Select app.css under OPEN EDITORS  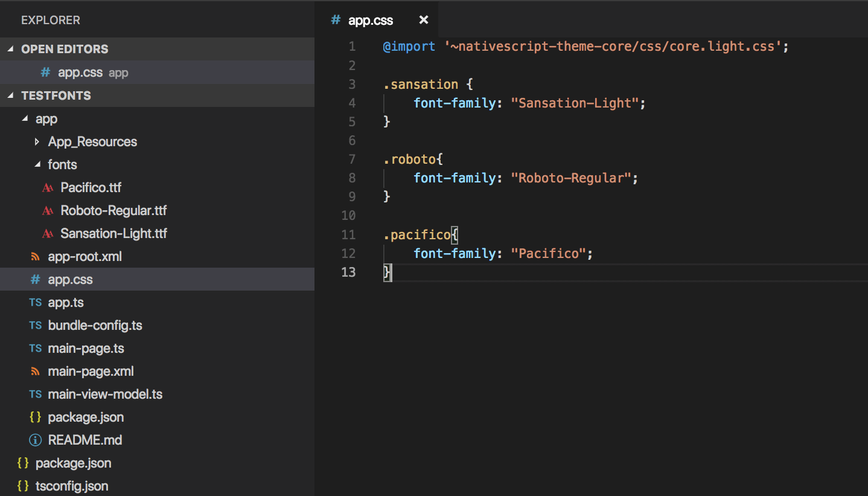pos(78,72)
